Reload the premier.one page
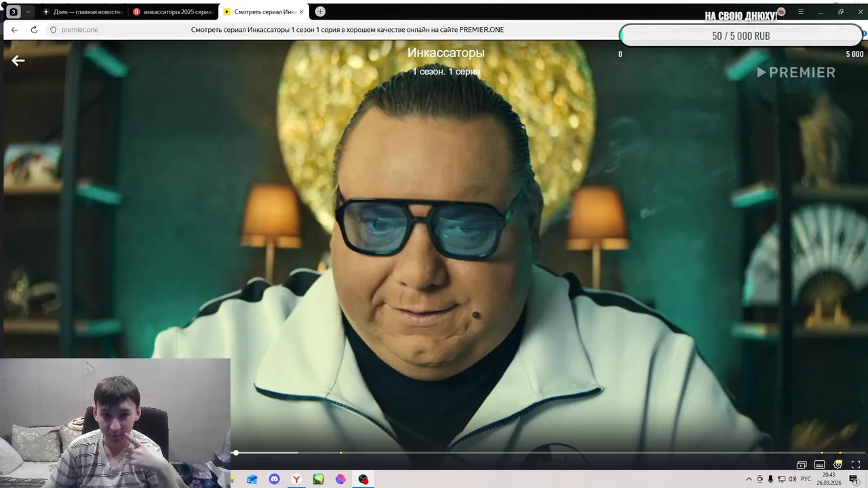868x488 pixels. 34,30
